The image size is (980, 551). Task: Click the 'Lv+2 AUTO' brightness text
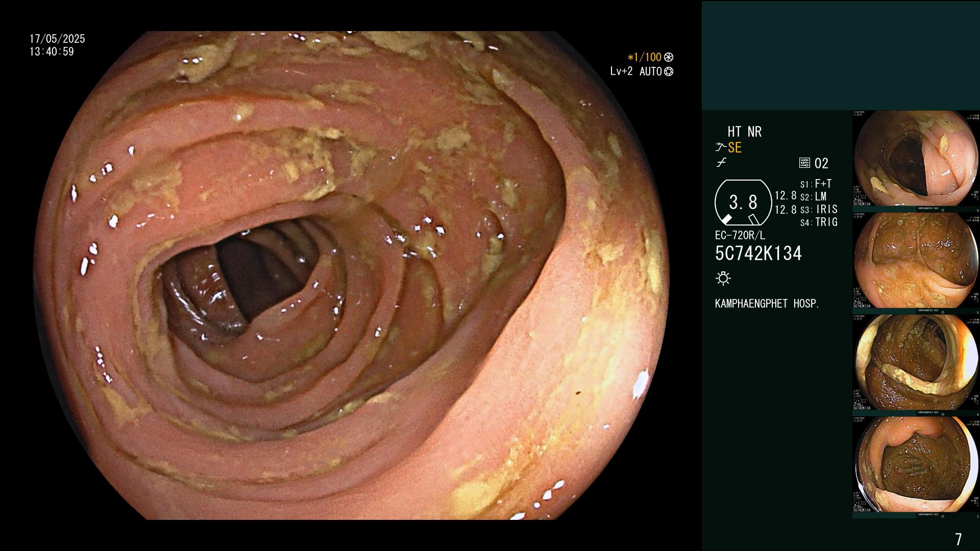tap(636, 71)
